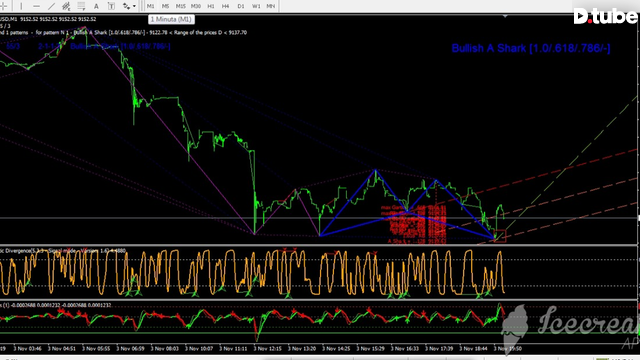640x360 pixels.
Task: Switch chart to M5 timeframe
Action: [x=165, y=6]
